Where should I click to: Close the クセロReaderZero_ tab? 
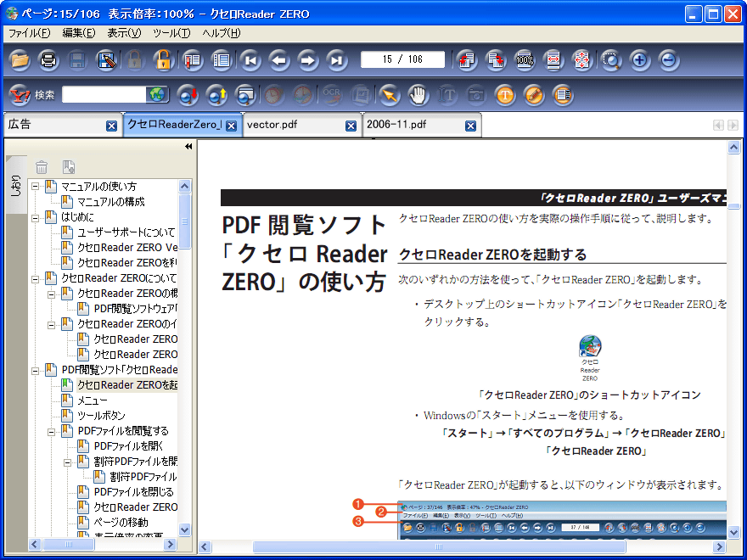tap(231, 126)
